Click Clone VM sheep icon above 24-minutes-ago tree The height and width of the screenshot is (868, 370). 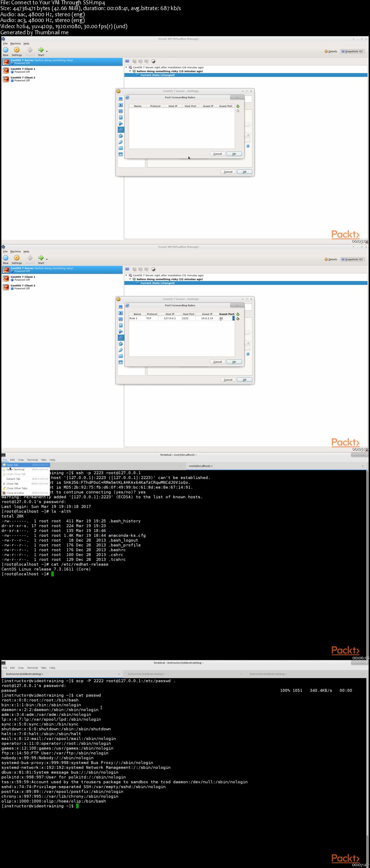pyautogui.click(x=153, y=61)
